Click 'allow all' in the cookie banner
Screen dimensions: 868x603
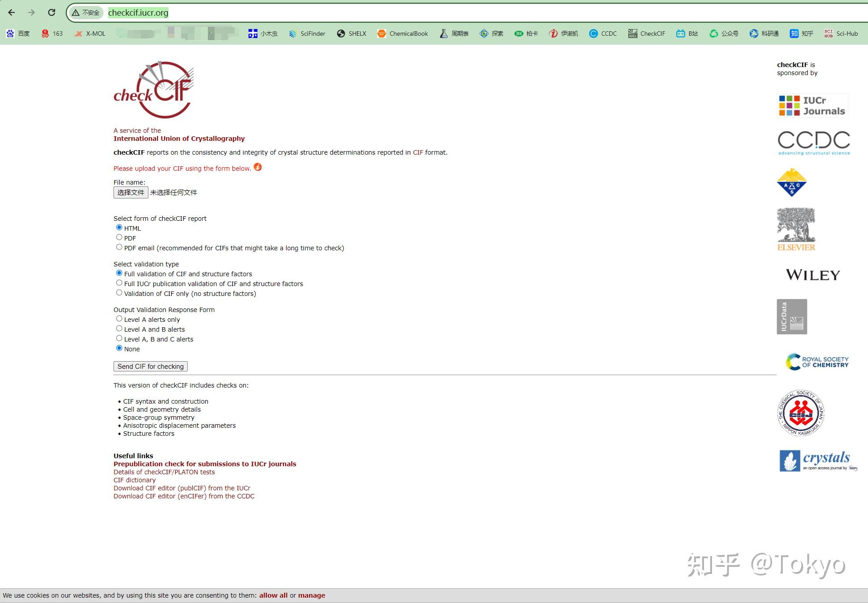pos(273,595)
